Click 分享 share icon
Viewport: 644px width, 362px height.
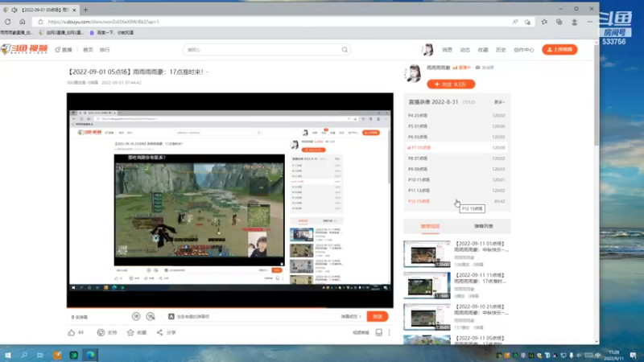159,332
